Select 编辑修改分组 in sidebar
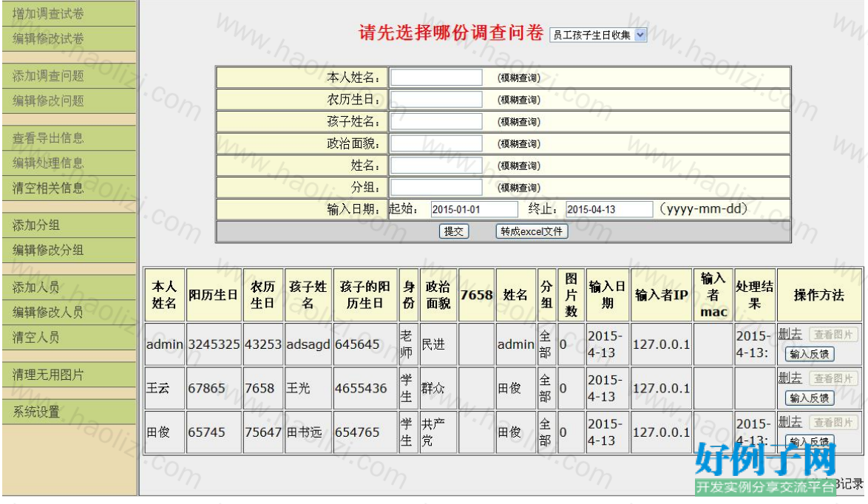This screenshot has width=868, height=504. pos(69,250)
